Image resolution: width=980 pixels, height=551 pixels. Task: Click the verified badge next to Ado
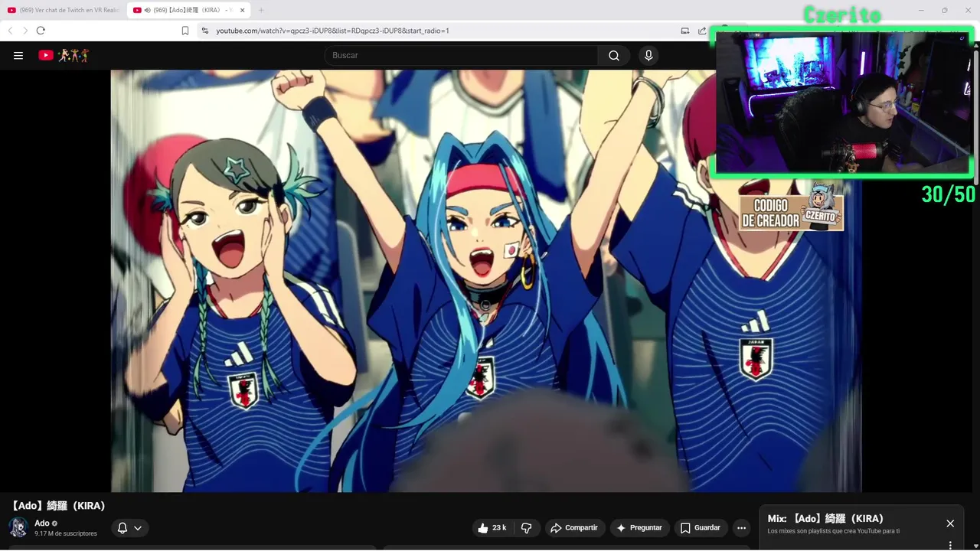pos(54,523)
